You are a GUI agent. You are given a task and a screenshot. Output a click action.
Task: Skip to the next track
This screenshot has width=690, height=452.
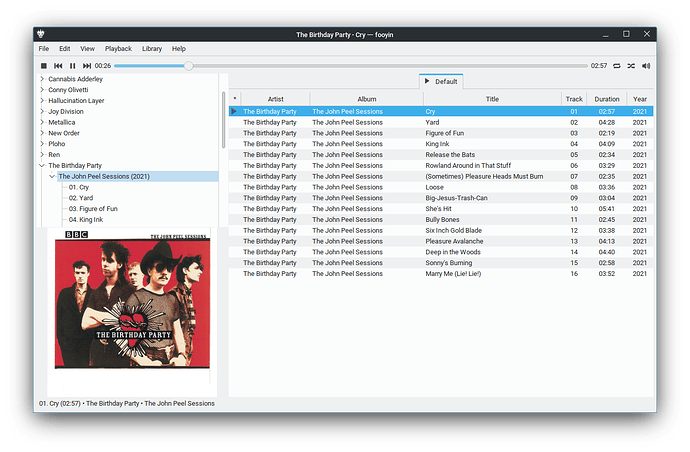pyautogui.click(x=87, y=66)
